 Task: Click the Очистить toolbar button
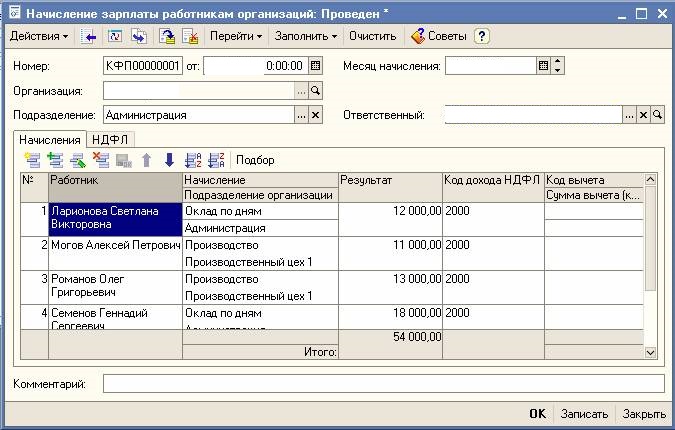pos(372,36)
